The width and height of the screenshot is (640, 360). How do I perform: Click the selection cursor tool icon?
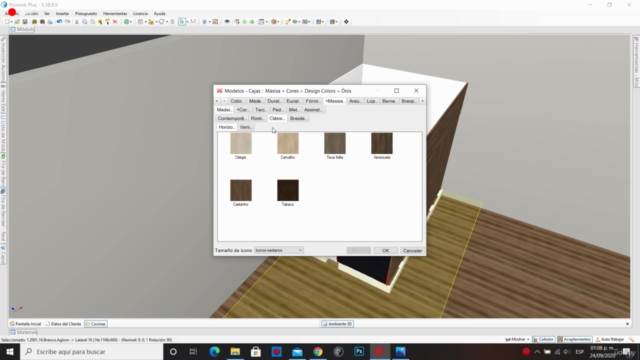click(x=182, y=22)
